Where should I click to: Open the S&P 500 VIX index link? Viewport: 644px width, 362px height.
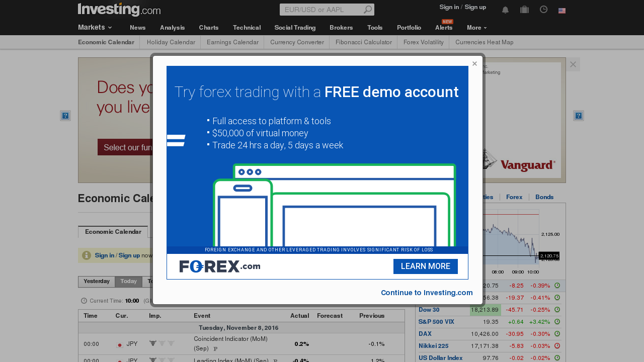pos(436,322)
